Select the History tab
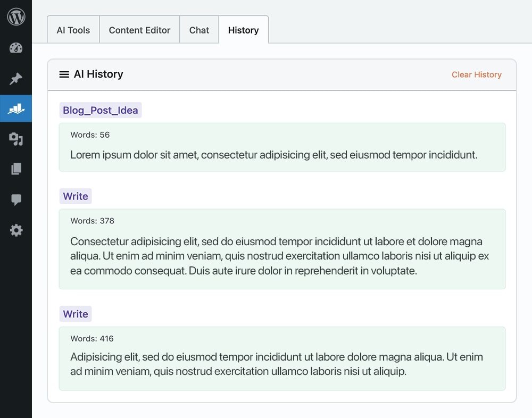Image resolution: width=532 pixels, height=418 pixels. tap(244, 30)
